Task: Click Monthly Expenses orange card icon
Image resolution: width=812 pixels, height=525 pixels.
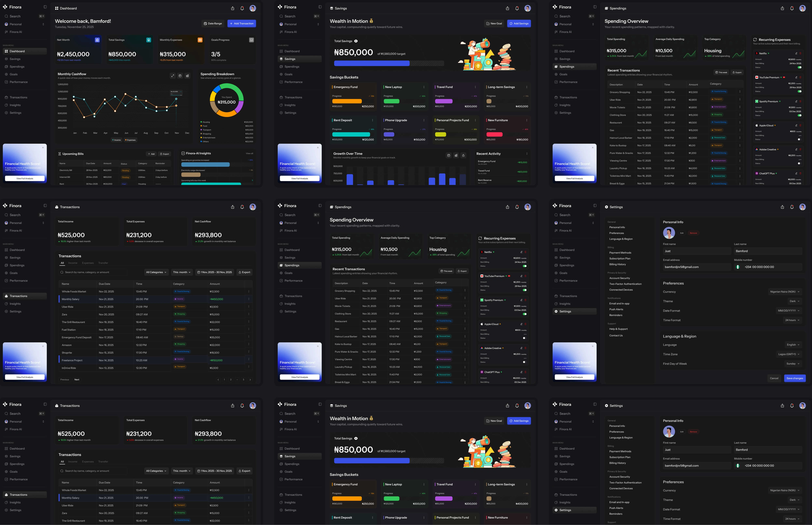Action: click(x=200, y=40)
